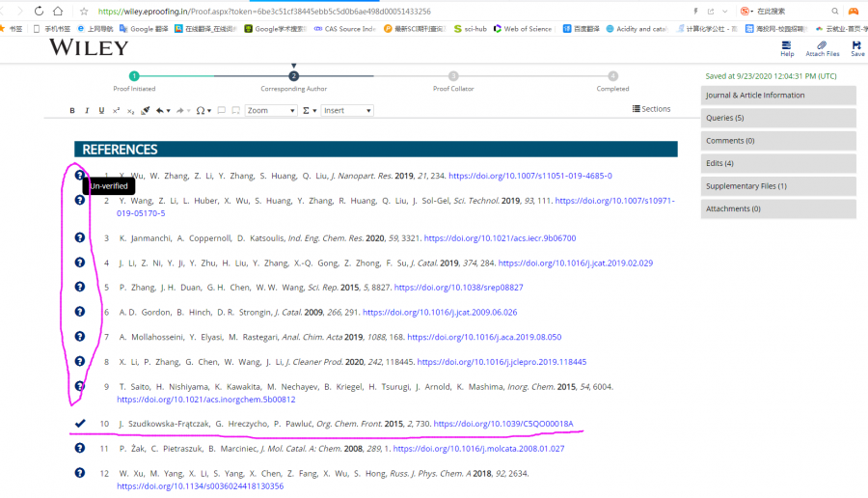Viewport: 868px width, 498px height.
Task: Toggle the unverified status icon for reference 11
Action: coord(80,449)
